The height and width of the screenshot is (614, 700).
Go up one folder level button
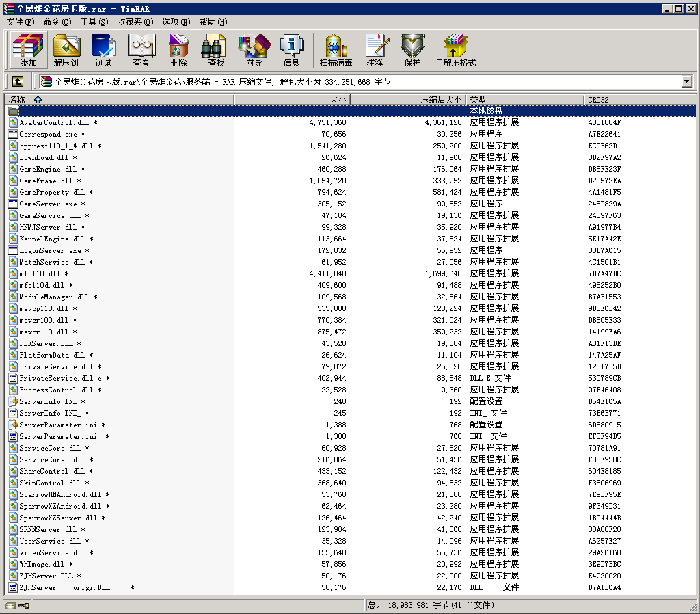[18, 81]
